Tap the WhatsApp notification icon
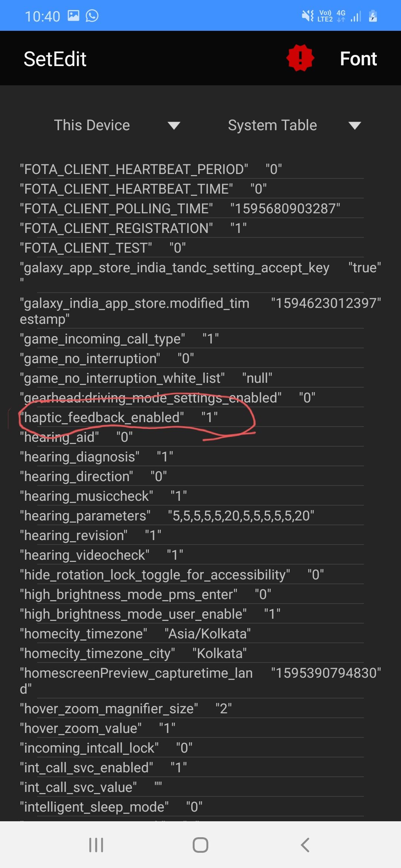The height and width of the screenshot is (868, 401). point(92,16)
